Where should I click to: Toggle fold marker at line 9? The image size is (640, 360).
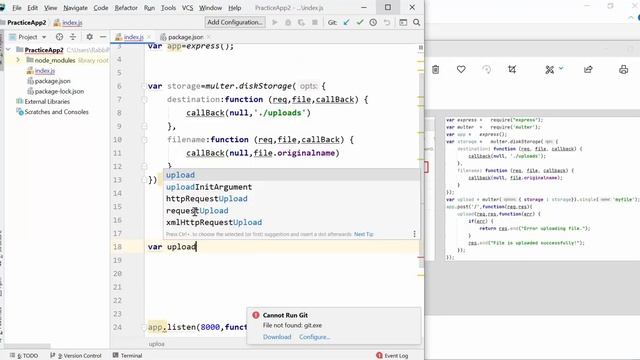click(144, 126)
